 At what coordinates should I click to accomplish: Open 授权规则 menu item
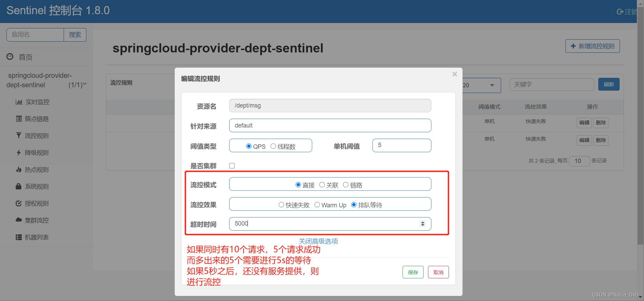37,203
